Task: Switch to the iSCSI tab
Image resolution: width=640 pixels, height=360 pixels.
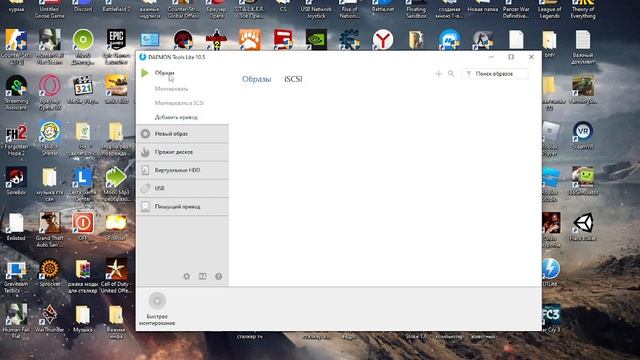Action: point(293,79)
